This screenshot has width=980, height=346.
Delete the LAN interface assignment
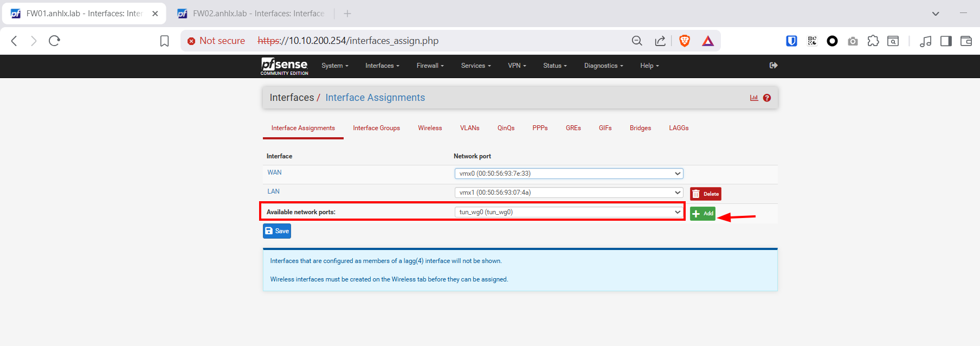pos(705,194)
